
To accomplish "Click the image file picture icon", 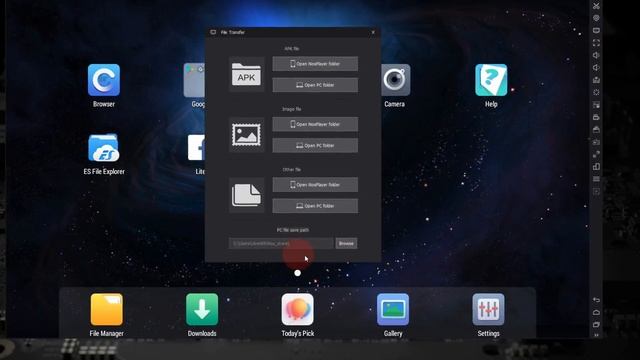I will (x=247, y=135).
